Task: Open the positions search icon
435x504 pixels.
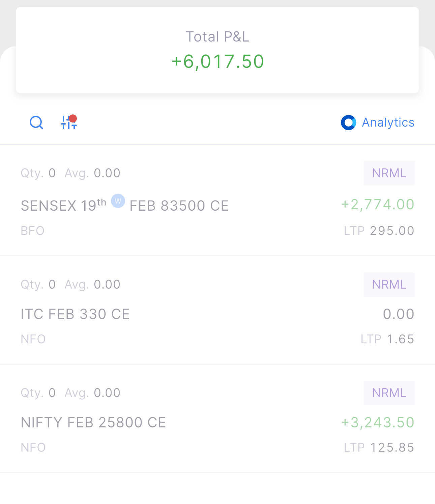Action: (x=36, y=123)
